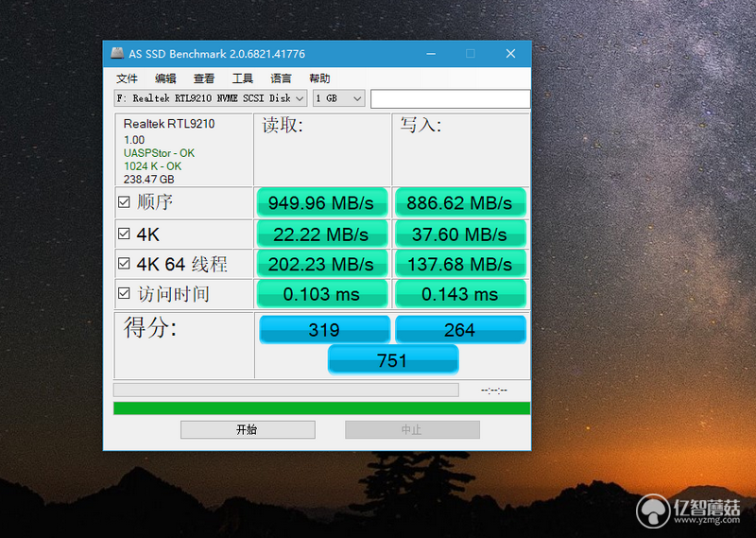Click the 写入: column header
Image resolution: width=756 pixels, height=538 pixels.
pyautogui.click(x=421, y=125)
